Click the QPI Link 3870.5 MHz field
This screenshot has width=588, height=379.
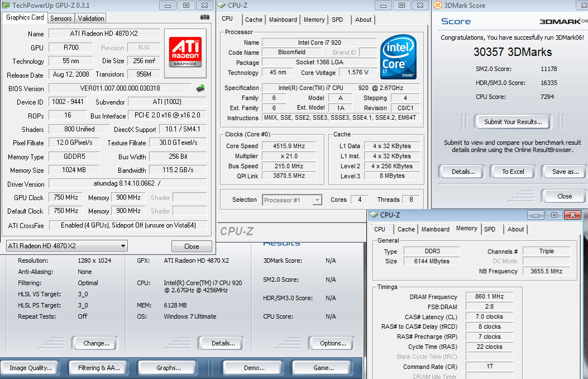[289, 176]
